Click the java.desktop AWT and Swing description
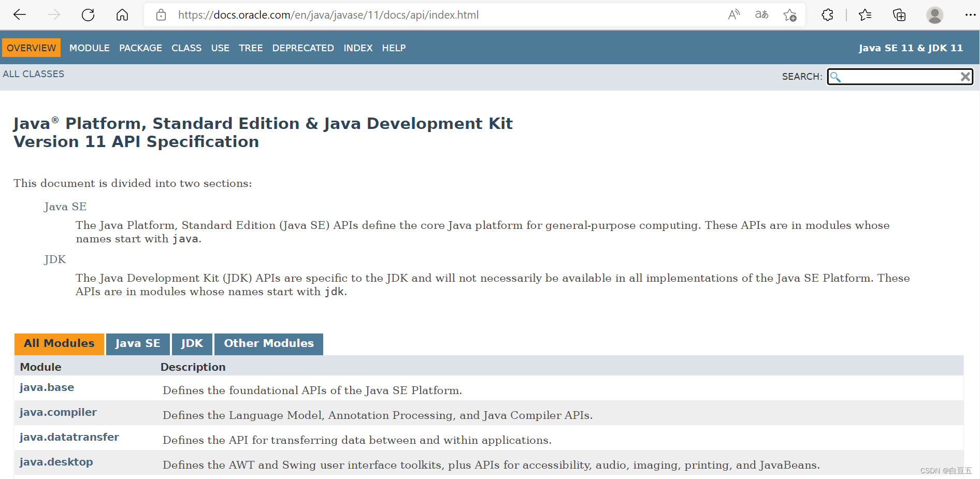The width and height of the screenshot is (980, 479). (x=491, y=465)
